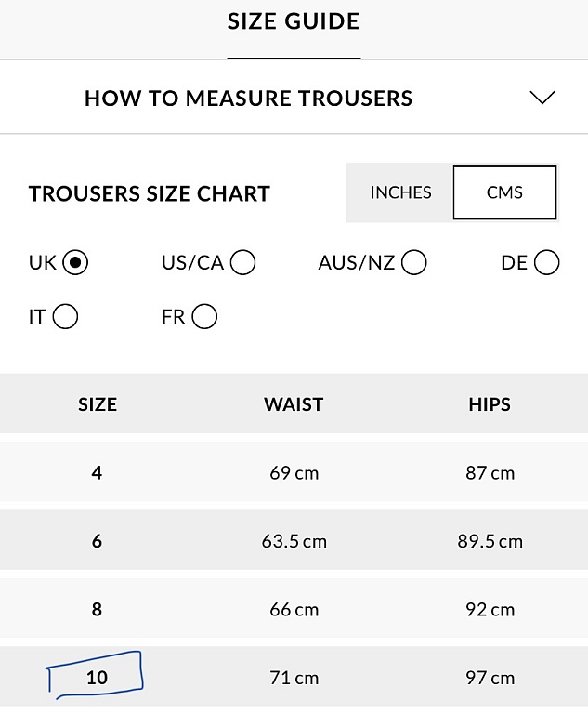Click the HIPS column header
588x714 pixels.
point(490,404)
